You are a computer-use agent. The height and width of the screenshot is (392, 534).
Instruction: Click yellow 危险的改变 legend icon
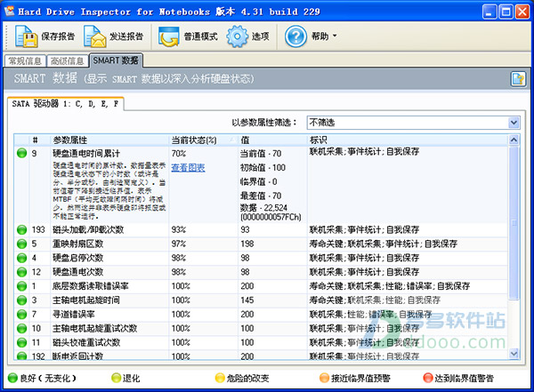point(220,378)
